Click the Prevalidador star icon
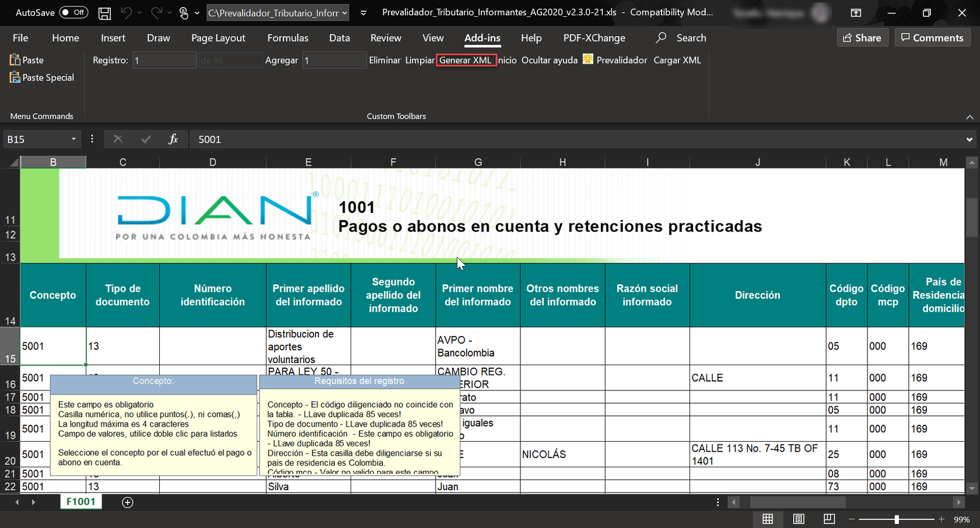Viewport: 980px width, 528px height. pos(588,60)
